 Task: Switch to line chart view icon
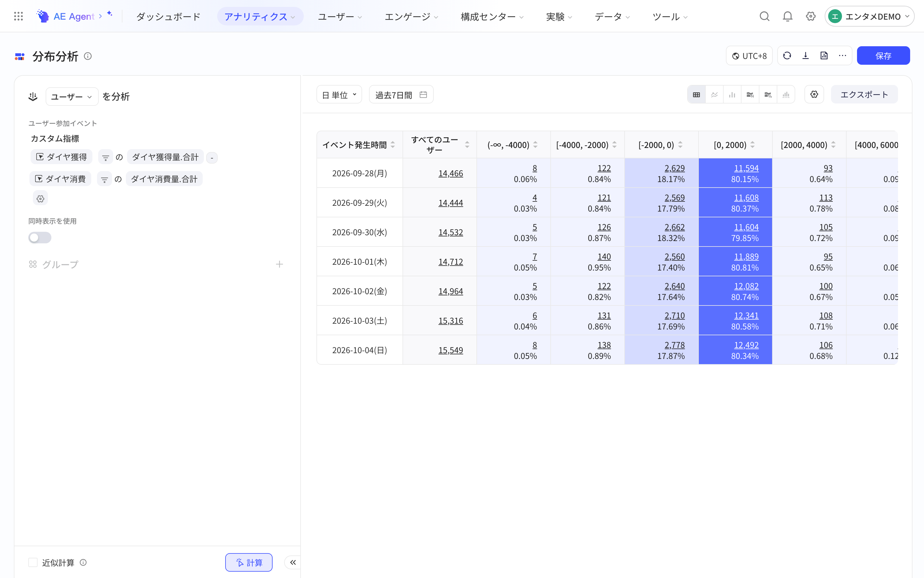point(714,95)
